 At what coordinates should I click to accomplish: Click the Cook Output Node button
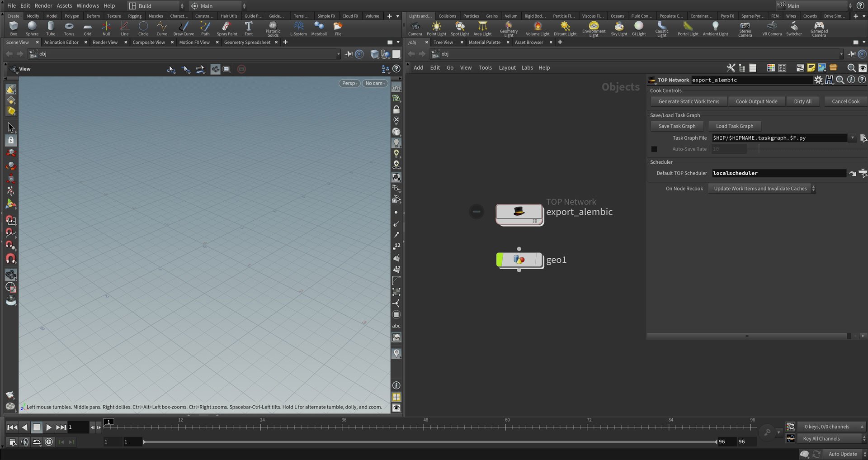(x=756, y=101)
